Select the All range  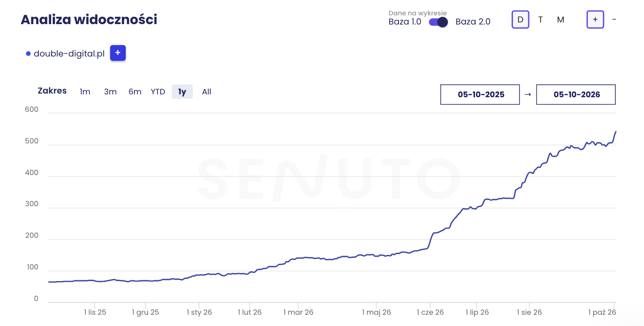(206, 91)
